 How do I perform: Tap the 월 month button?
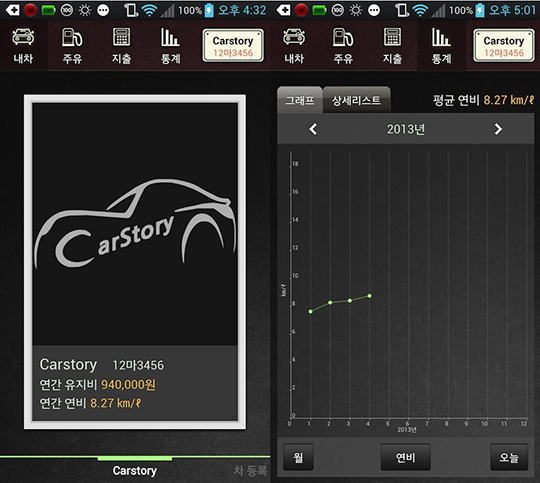click(298, 457)
